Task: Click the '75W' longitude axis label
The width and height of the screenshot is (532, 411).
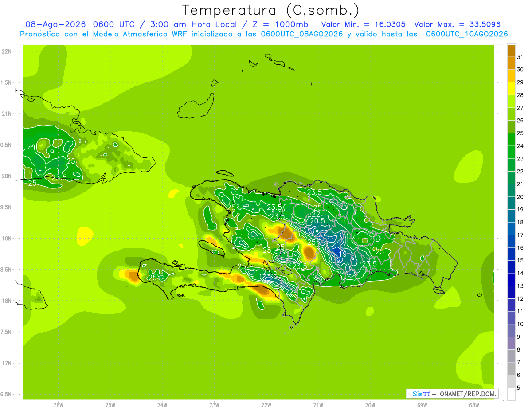Action: (110, 405)
